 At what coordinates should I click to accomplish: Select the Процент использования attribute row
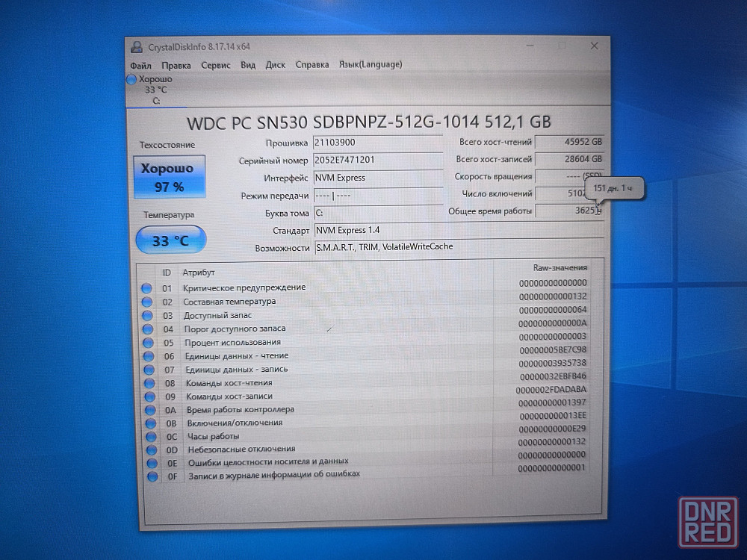point(365,340)
